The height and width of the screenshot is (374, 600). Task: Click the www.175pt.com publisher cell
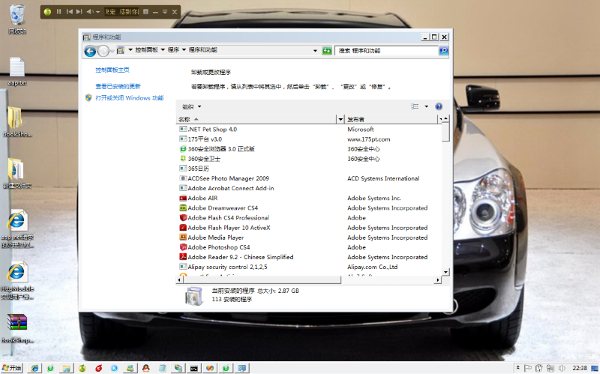pyautogui.click(x=368, y=139)
